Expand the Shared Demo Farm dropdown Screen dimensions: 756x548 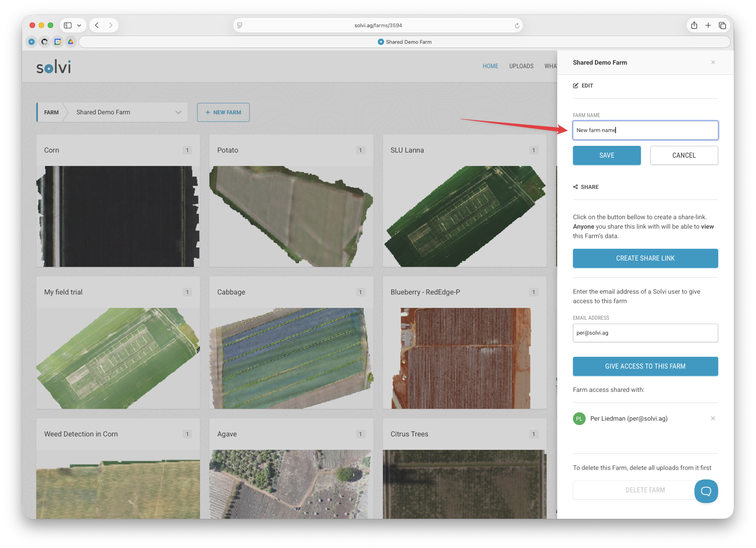pos(178,112)
